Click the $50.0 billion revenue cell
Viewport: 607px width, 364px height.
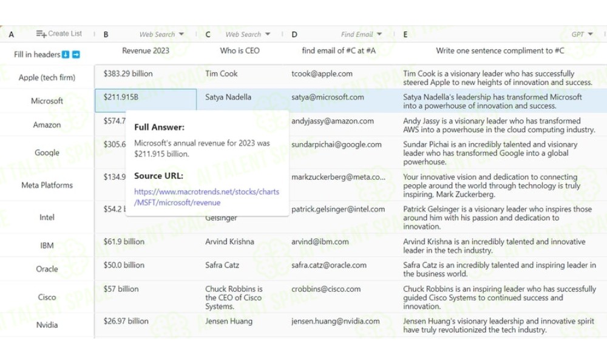(146, 269)
